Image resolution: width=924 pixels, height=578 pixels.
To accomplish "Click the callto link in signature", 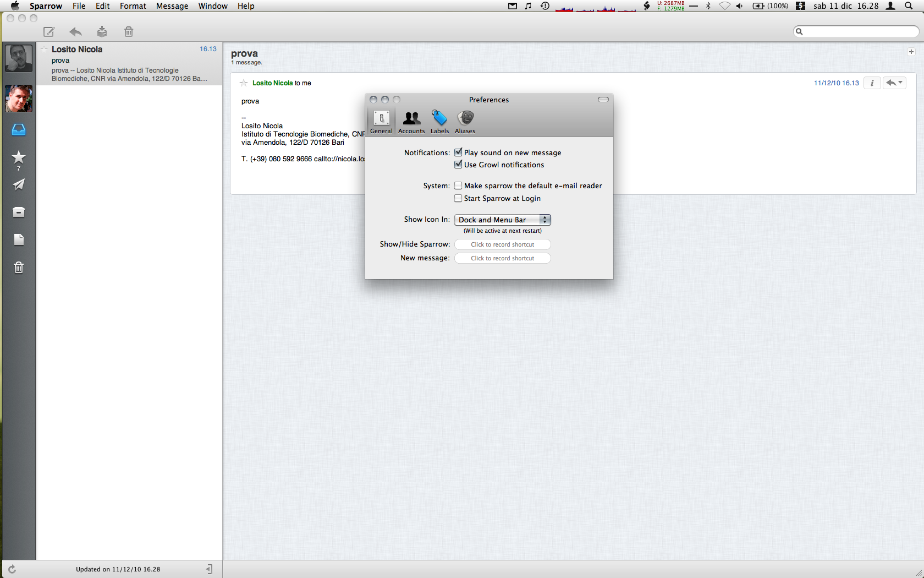I will [x=339, y=159].
